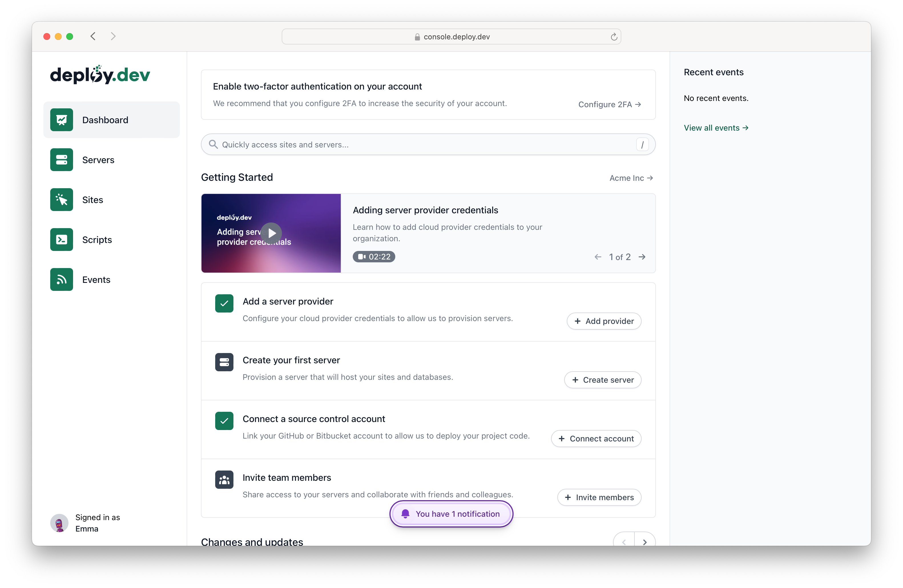The height and width of the screenshot is (588, 903).
Task: Open Configure 2FA link
Action: [x=609, y=104]
